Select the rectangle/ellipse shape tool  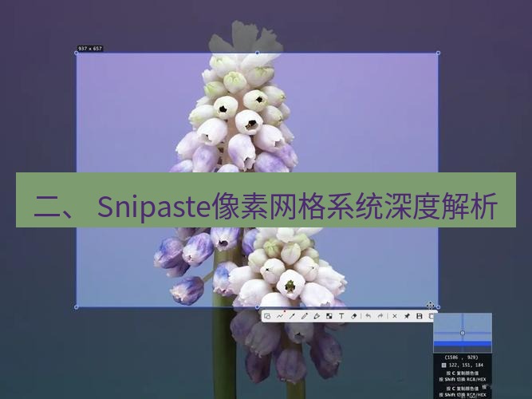pos(267,316)
